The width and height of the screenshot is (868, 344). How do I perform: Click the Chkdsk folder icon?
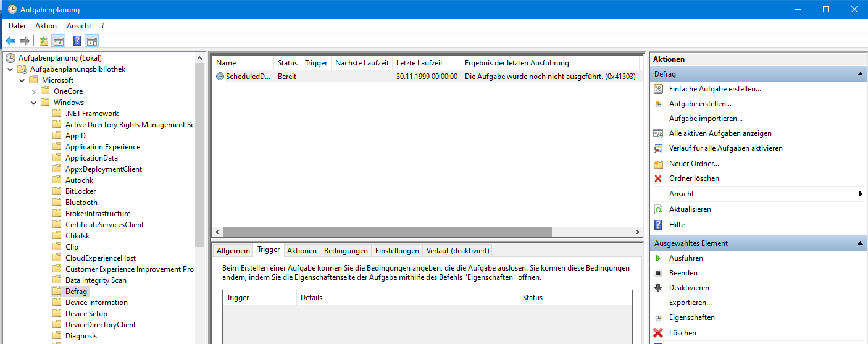(x=57, y=236)
